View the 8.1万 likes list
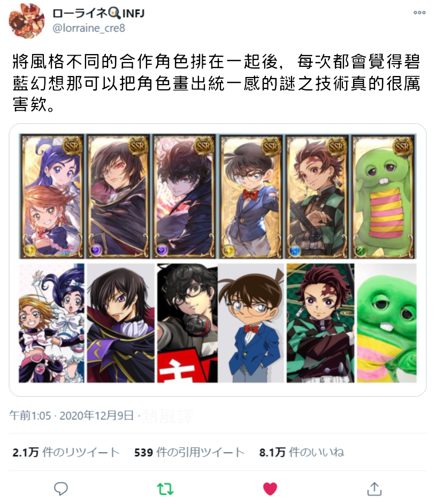The height and width of the screenshot is (504, 436). point(302,452)
